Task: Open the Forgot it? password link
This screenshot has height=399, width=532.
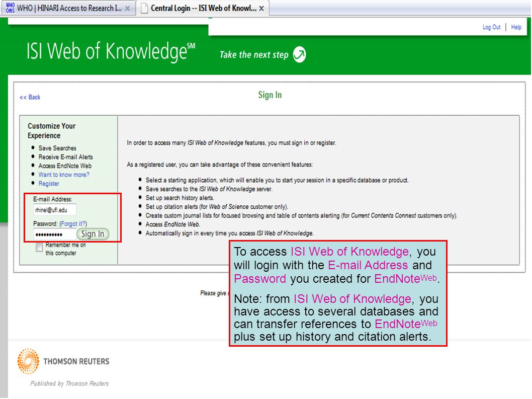Action: coord(73,224)
